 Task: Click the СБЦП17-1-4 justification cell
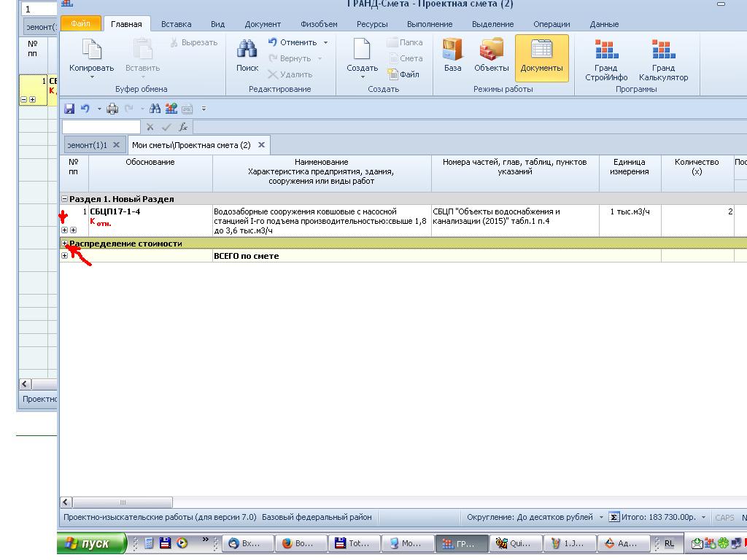[150, 220]
